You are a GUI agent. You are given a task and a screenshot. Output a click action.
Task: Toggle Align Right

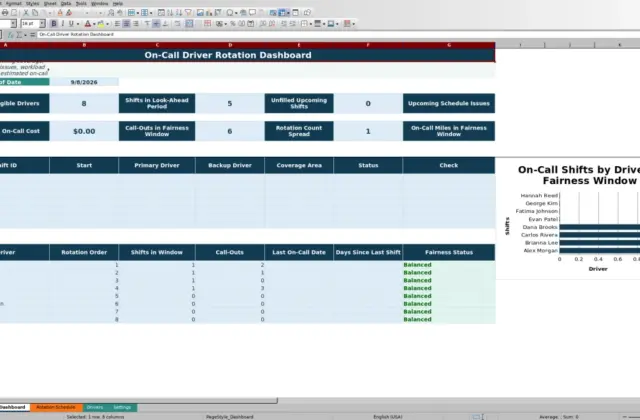point(136,24)
